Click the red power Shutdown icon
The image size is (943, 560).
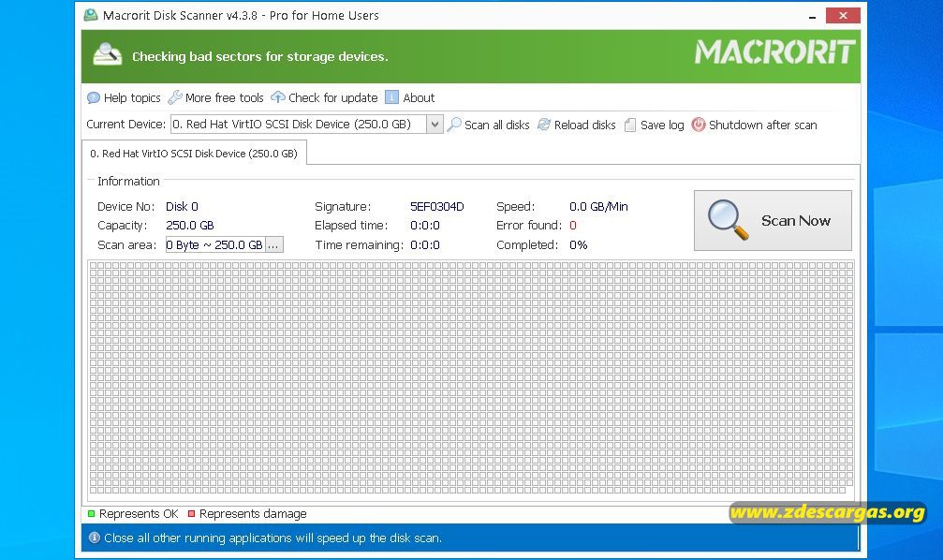[x=699, y=125]
